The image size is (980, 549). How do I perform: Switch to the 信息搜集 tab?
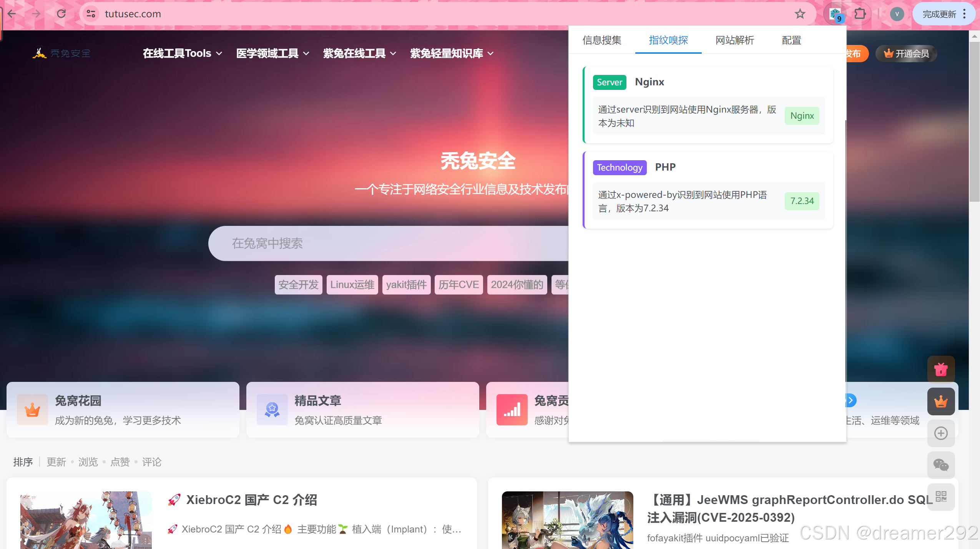[x=601, y=40]
